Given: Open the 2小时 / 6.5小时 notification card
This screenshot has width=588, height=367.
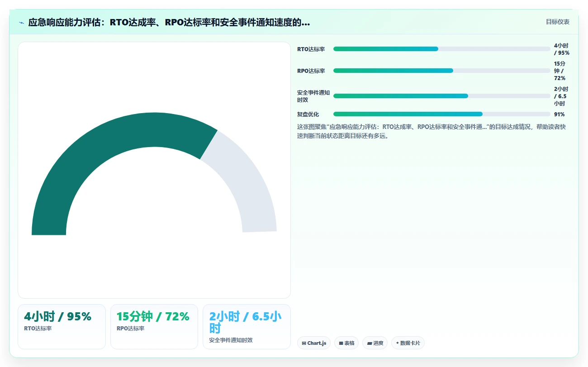Looking at the screenshot, I should pos(247,327).
